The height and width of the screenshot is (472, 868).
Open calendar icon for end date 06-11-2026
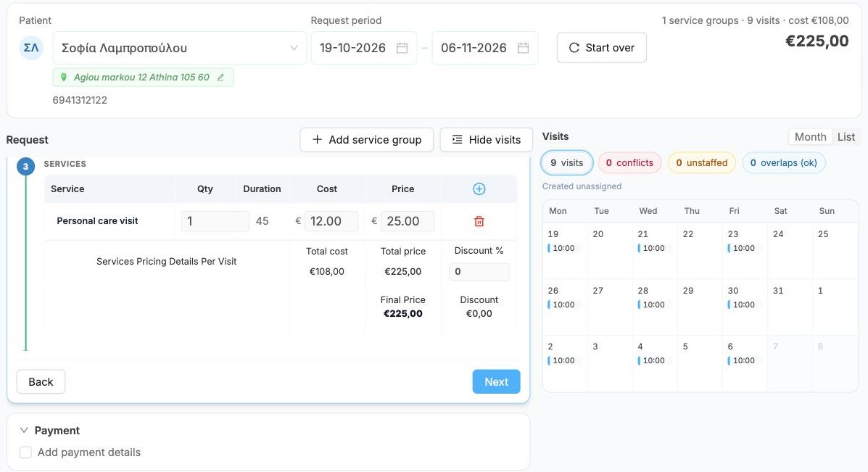(x=523, y=48)
